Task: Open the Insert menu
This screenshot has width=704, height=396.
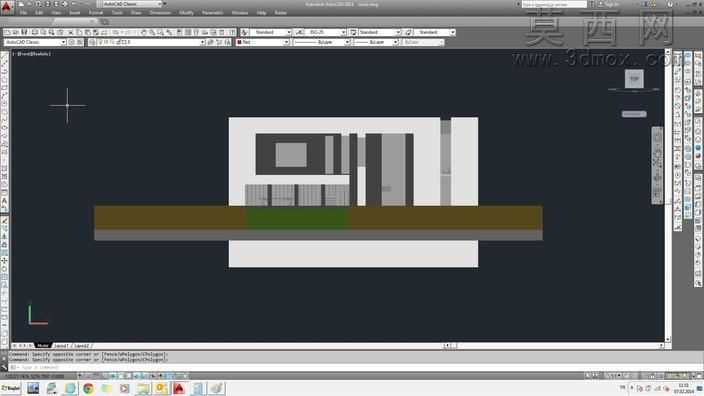Action: click(75, 13)
